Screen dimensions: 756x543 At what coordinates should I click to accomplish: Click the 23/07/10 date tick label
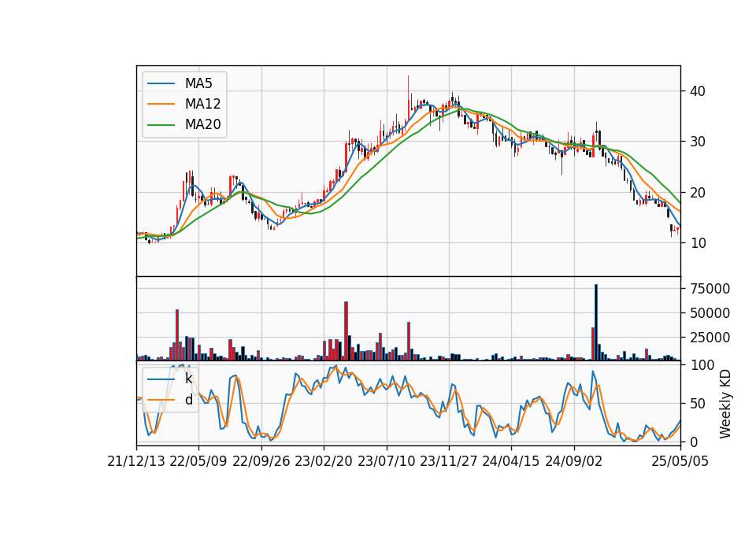coord(386,461)
